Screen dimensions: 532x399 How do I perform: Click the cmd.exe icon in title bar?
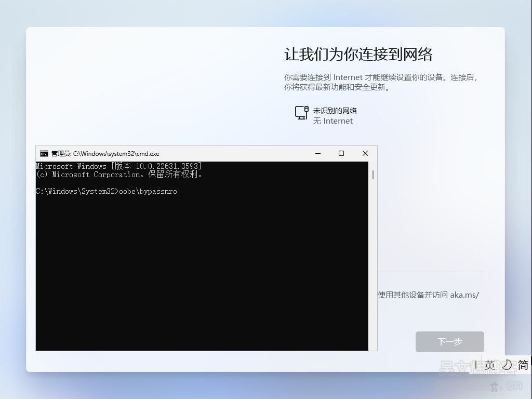click(x=44, y=153)
